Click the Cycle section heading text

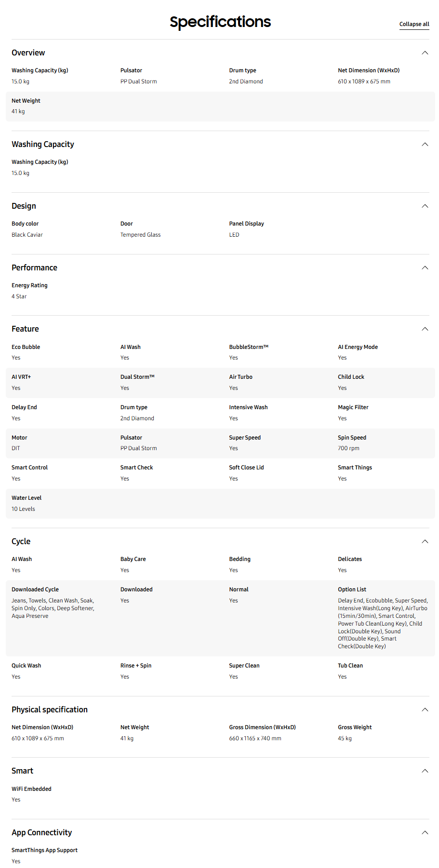point(21,542)
